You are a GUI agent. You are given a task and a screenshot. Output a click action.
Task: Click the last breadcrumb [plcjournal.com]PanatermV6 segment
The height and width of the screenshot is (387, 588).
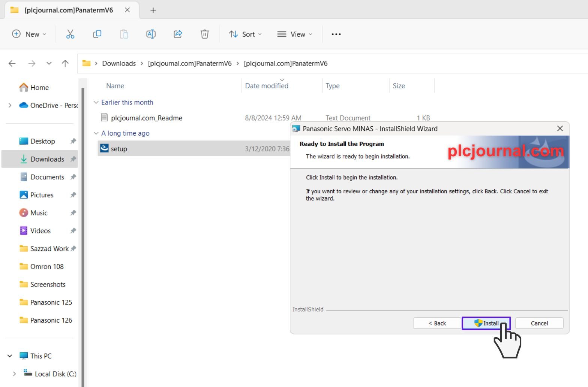click(x=286, y=63)
